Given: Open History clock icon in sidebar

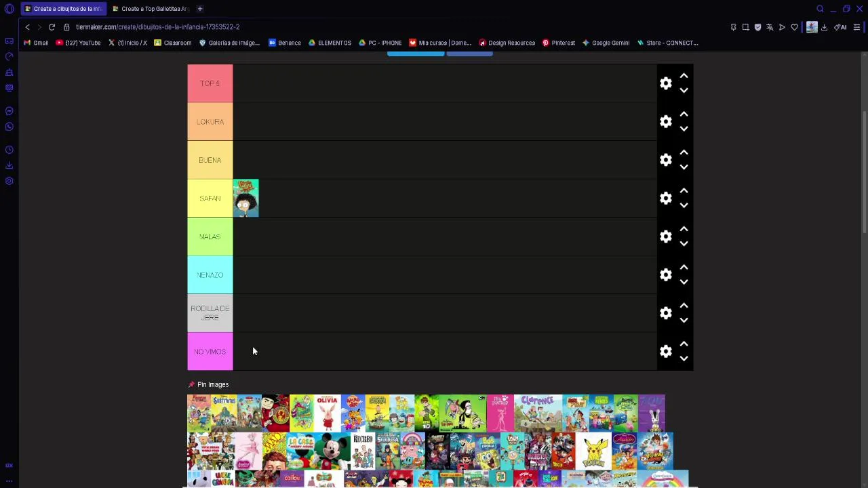Looking at the screenshot, I should coord(9,150).
